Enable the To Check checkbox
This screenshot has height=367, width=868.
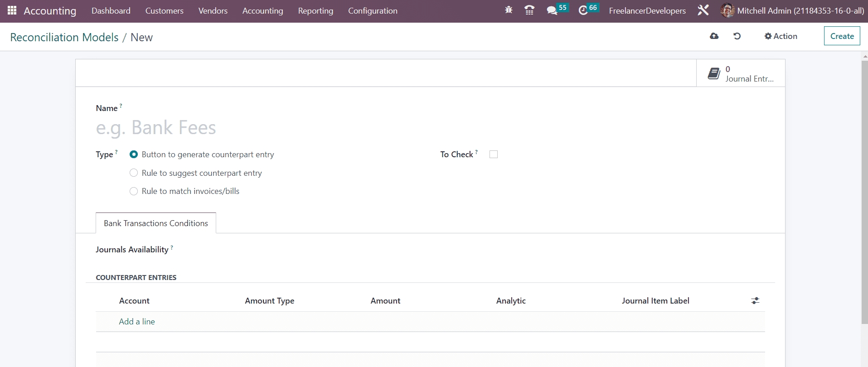(494, 155)
